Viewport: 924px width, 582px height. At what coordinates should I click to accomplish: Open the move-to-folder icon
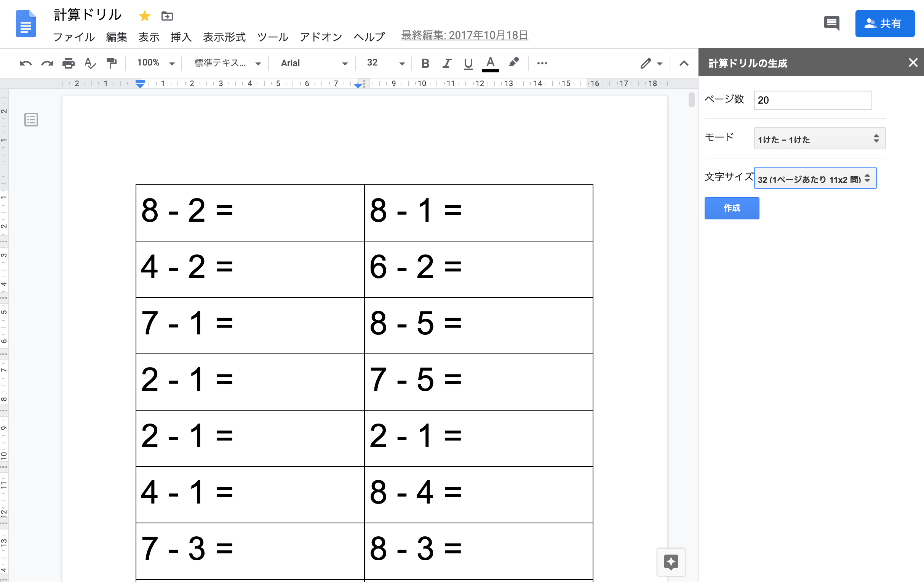167,16
